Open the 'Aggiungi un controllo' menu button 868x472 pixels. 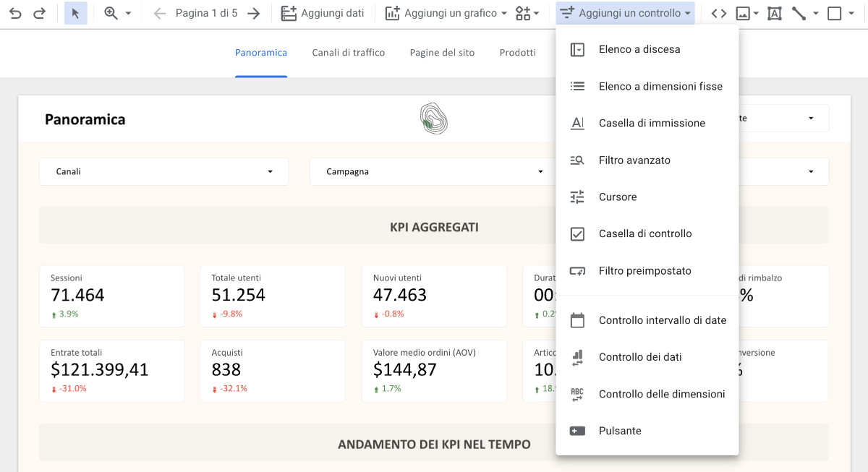[x=626, y=13]
